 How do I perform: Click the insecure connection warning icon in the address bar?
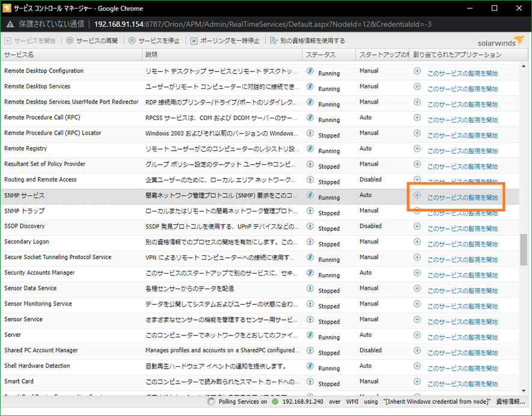[10, 24]
